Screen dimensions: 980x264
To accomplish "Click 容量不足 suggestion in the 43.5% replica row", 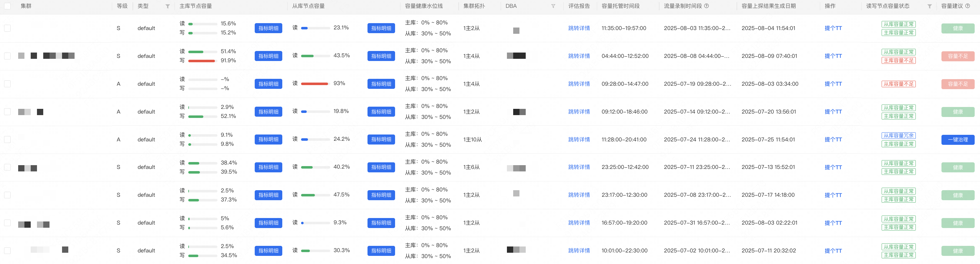I will (x=957, y=56).
